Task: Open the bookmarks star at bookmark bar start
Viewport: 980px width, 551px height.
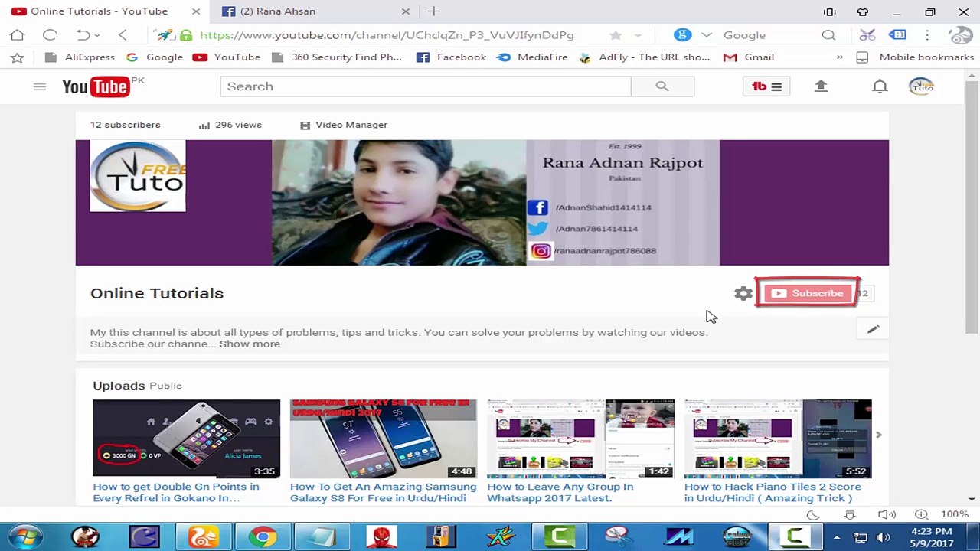Action: point(17,57)
